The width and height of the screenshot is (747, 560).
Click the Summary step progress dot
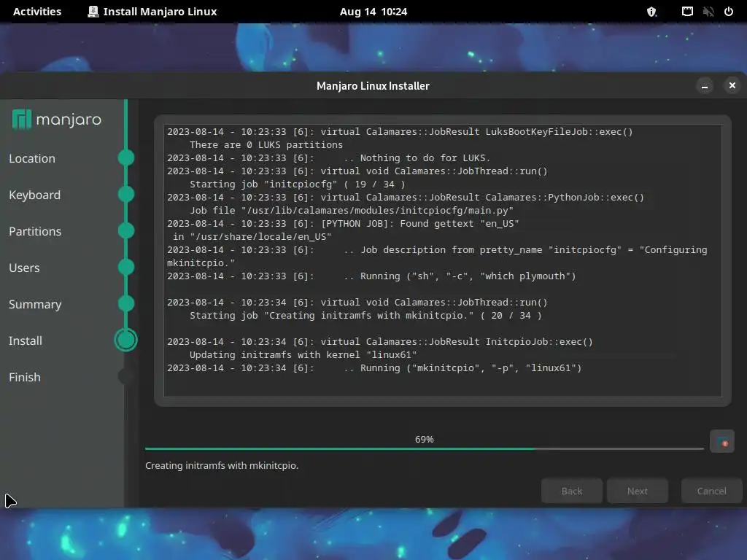point(126,304)
